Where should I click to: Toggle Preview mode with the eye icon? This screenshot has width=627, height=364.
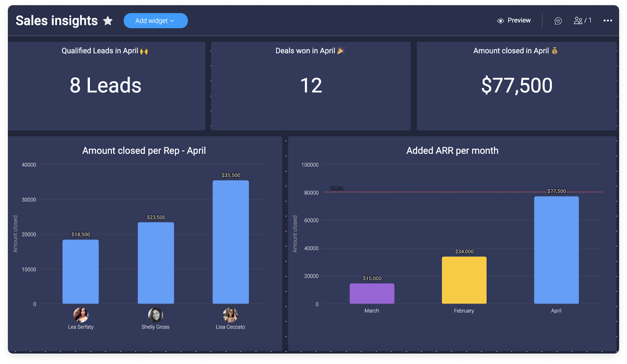point(500,20)
